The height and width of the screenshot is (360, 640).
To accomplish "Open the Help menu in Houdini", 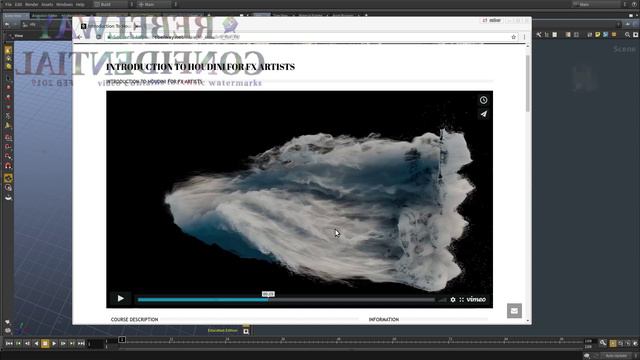I will click(80, 4).
